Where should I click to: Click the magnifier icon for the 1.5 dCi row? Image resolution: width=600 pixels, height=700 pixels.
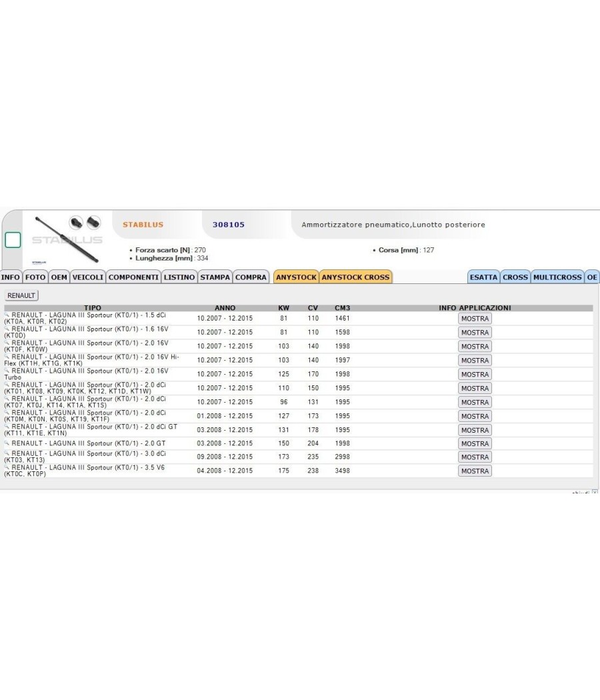coord(7,315)
